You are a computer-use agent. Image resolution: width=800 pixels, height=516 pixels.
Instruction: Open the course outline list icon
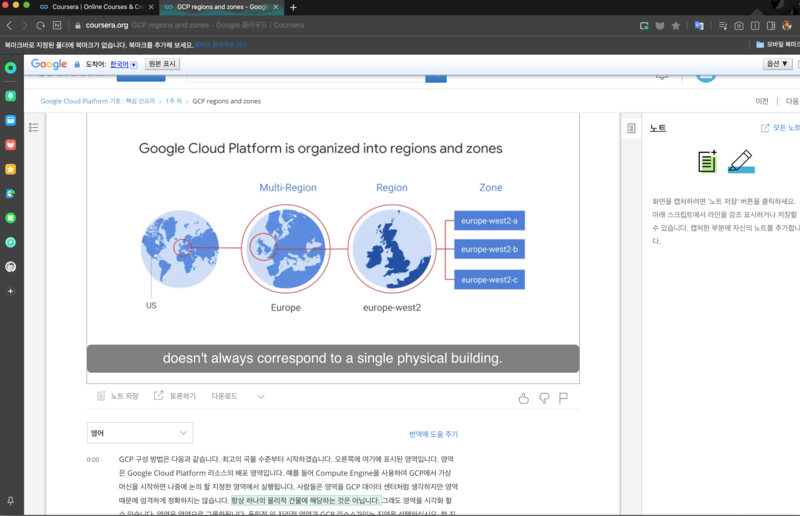tap(34, 127)
